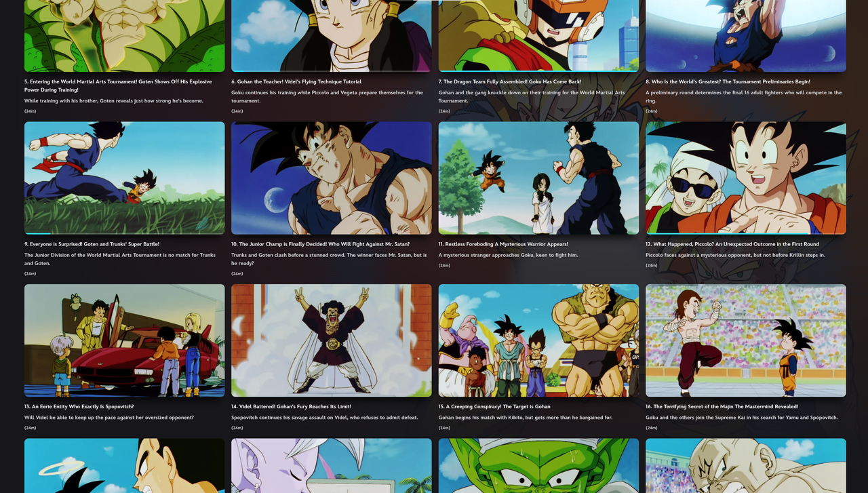This screenshot has height=493, width=868.
Task: Click the (24m) duration under episode 8
Action: pyautogui.click(x=651, y=111)
